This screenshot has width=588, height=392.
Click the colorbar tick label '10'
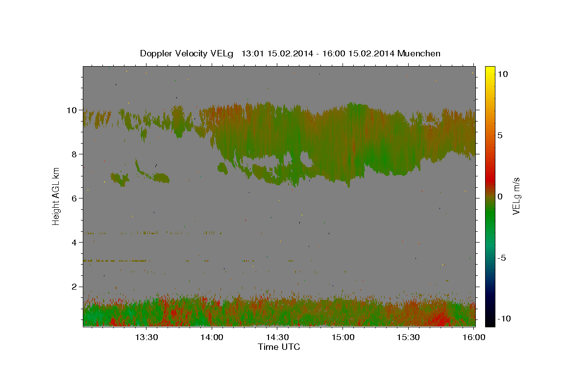[502, 74]
